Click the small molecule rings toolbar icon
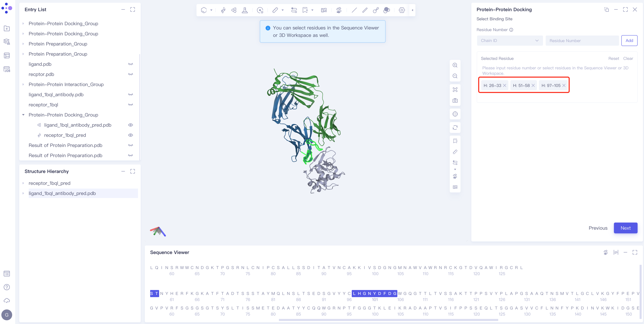Viewport: 644px width, 324px height. pyautogui.click(x=234, y=10)
